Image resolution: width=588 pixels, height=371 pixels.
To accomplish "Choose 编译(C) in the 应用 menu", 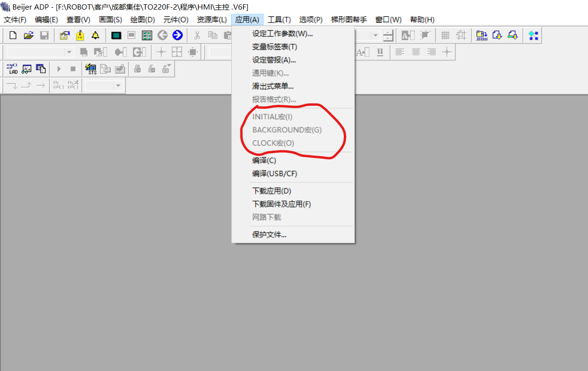I will tap(264, 160).
